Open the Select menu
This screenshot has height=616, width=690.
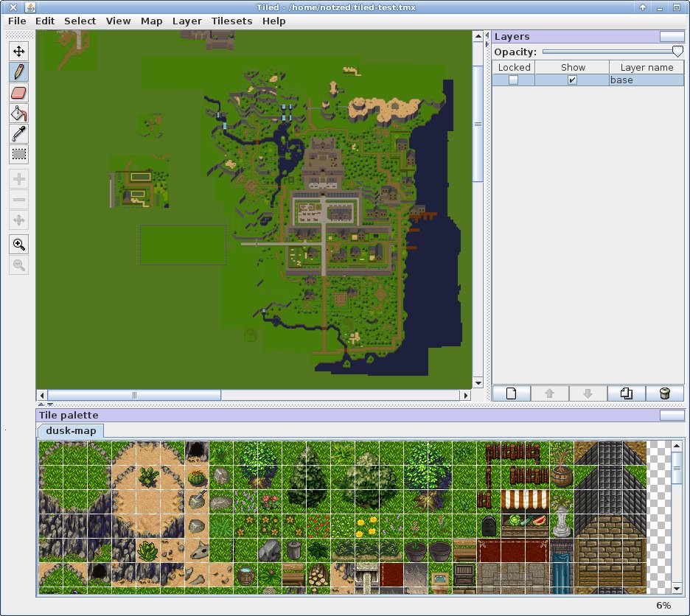80,21
